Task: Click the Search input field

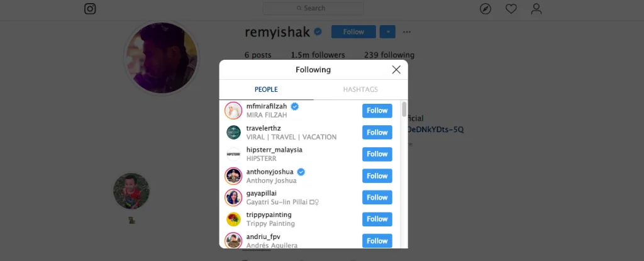Action: click(313, 8)
